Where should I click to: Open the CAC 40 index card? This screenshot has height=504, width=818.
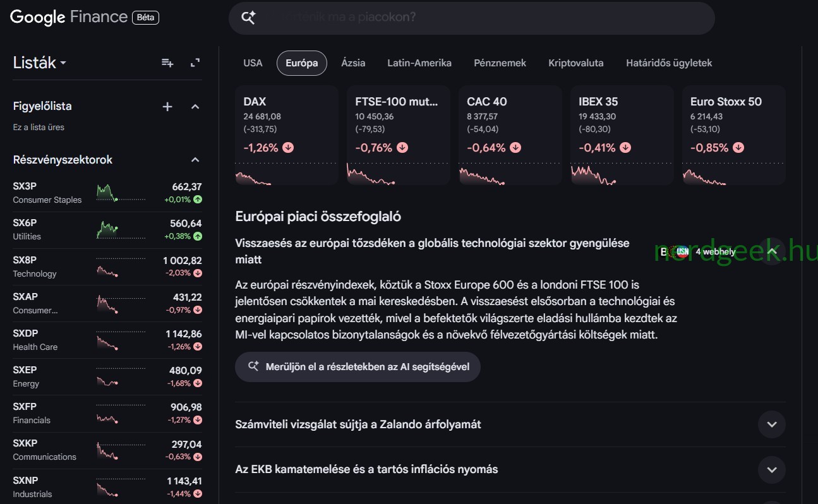pyautogui.click(x=510, y=135)
